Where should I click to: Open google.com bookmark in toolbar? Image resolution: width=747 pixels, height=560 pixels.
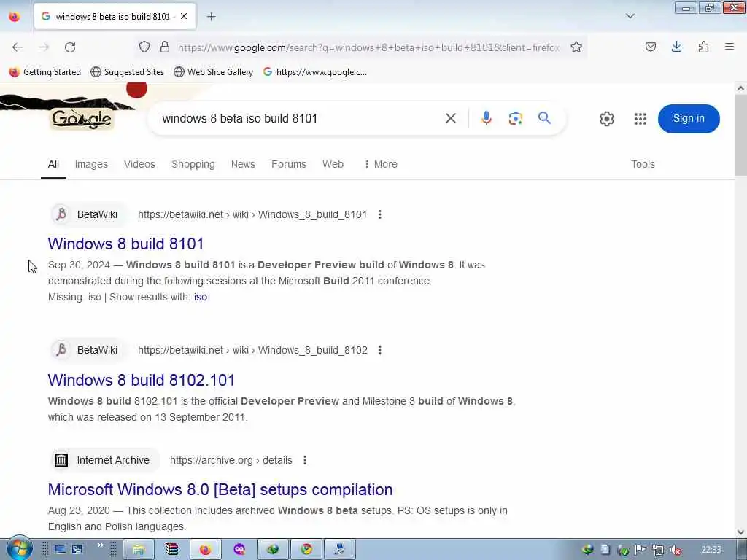point(315,72)
